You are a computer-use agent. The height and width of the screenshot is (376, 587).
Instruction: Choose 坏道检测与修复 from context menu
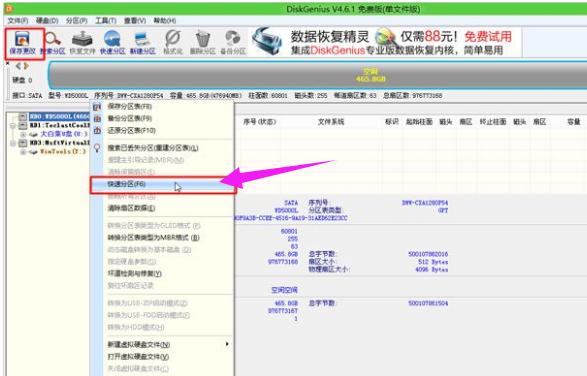click(x=134, y=274)
